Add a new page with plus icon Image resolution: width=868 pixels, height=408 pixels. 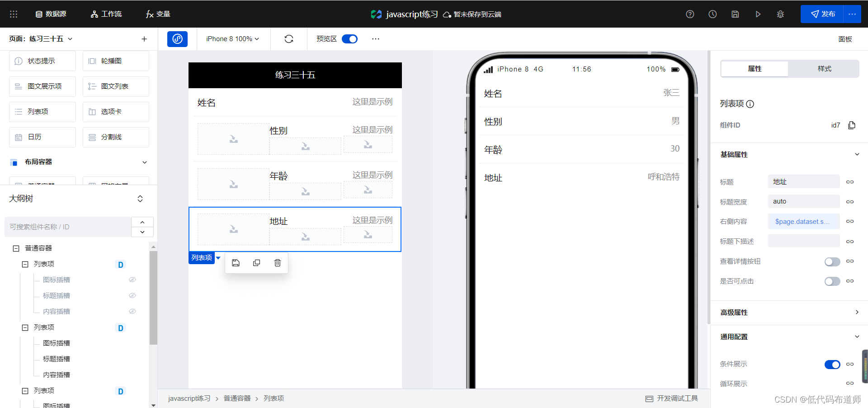tap(144, 39)
